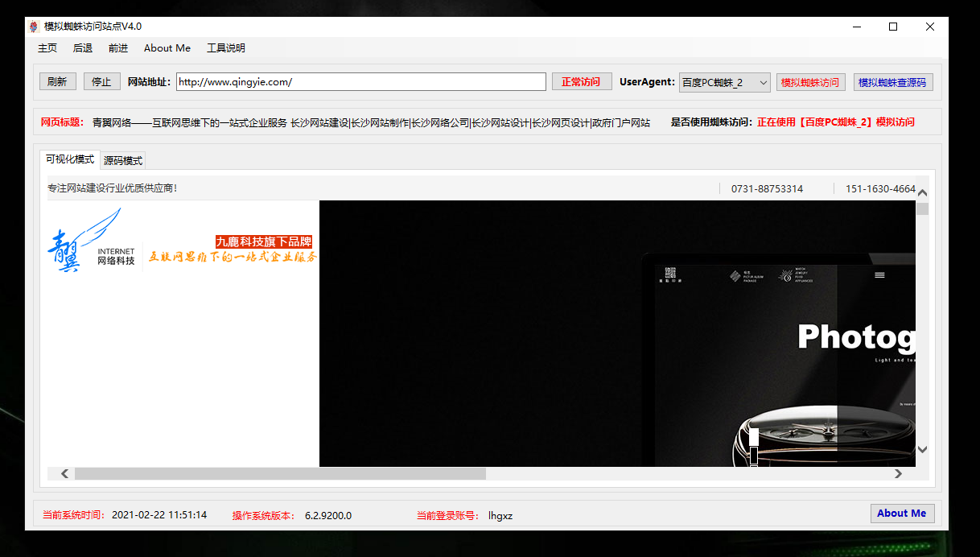The width and height of the screenshot is (980, 557).
Task: Open the UserAgent dropdown list
Action: point(763,82)
